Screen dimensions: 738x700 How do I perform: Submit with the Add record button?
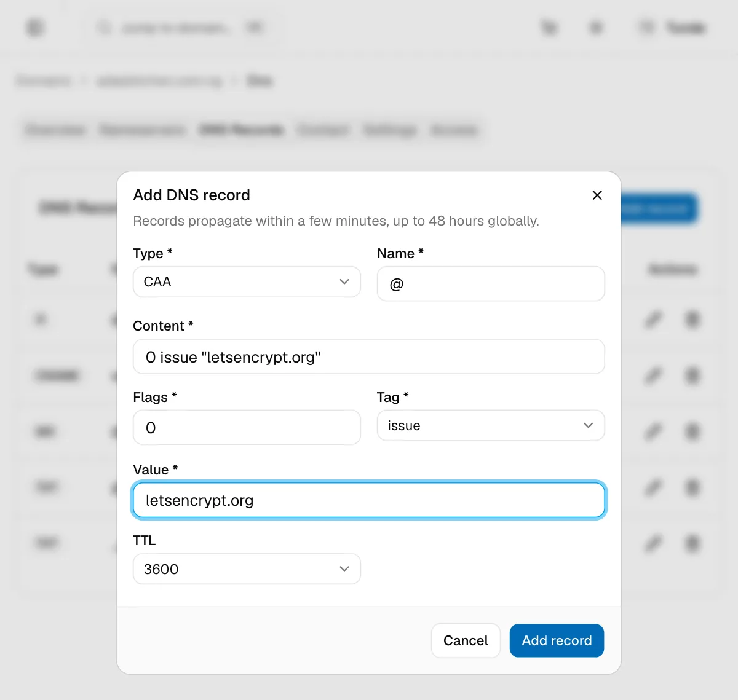pyautogui.click(x=557, y=640)
